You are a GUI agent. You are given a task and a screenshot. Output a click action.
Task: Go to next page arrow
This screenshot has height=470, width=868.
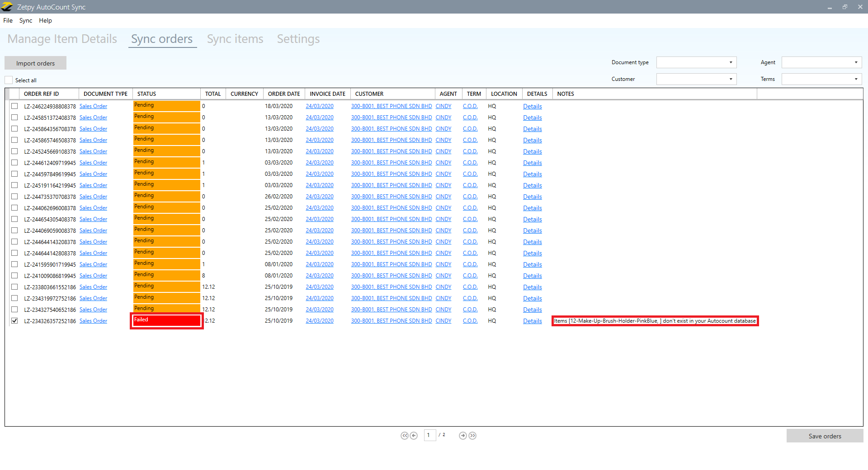click(462, 436)
